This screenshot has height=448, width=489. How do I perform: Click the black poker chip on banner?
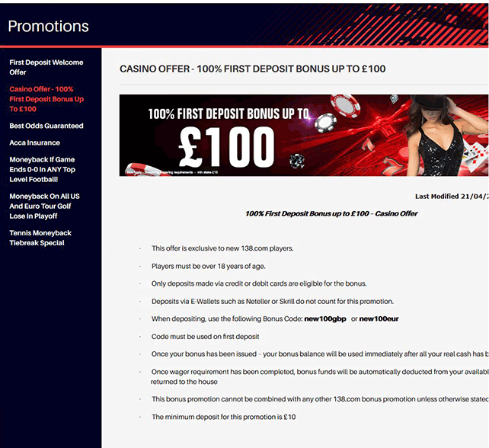pos(325,123)
